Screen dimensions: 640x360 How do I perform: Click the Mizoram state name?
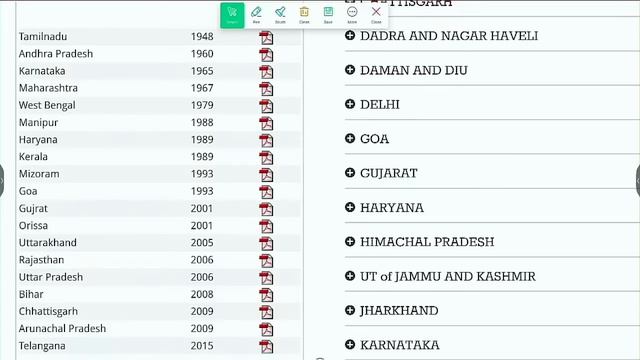(x=39, y=174)
